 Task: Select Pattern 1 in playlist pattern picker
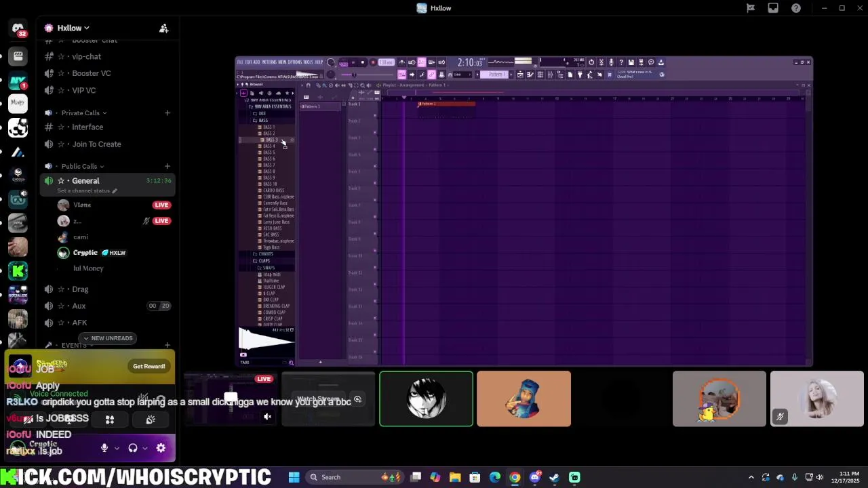click(320, 106)
